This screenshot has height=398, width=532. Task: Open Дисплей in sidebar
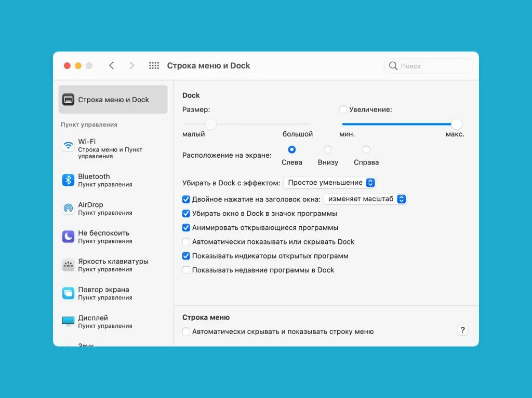pos(113,321)
